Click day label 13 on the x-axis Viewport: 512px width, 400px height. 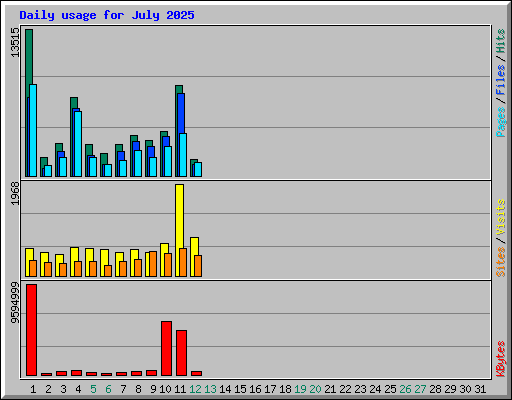point(210,389)
